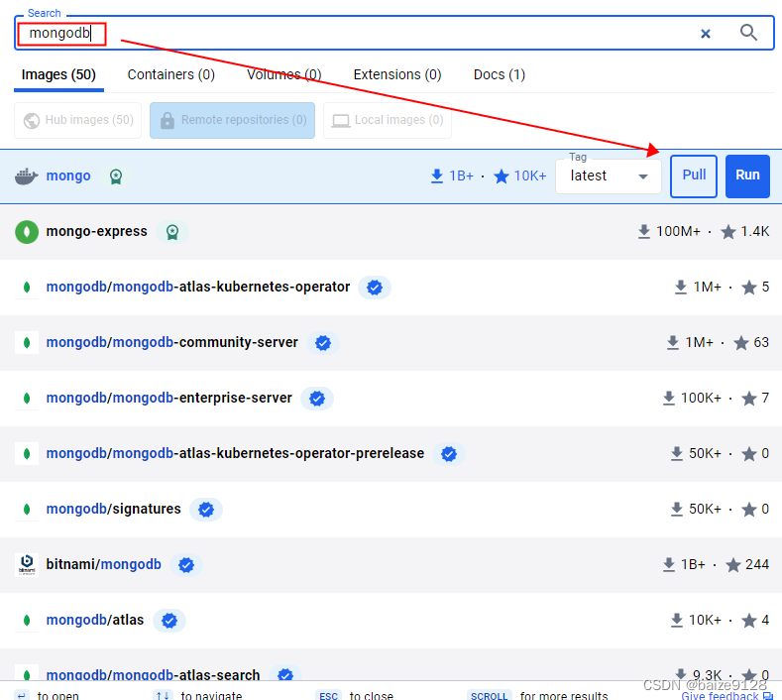Viewport: 782px width, 700px height.
Task: Click verified badge beside mongodb-enterprise-server
Action: pyautogui.click(x=317, y=399)
